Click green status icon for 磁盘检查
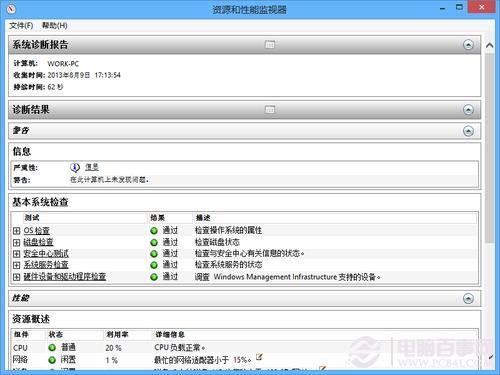The image size is (500, 375). (x=154, y=242)
